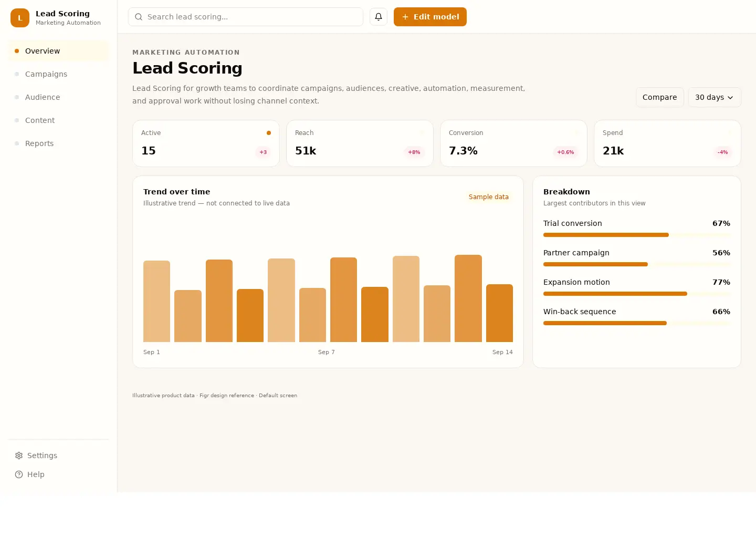Viewport: 756px width, 538px height.
Task: Click the Lead Scoring logo badge
Action: coord(20,18)
